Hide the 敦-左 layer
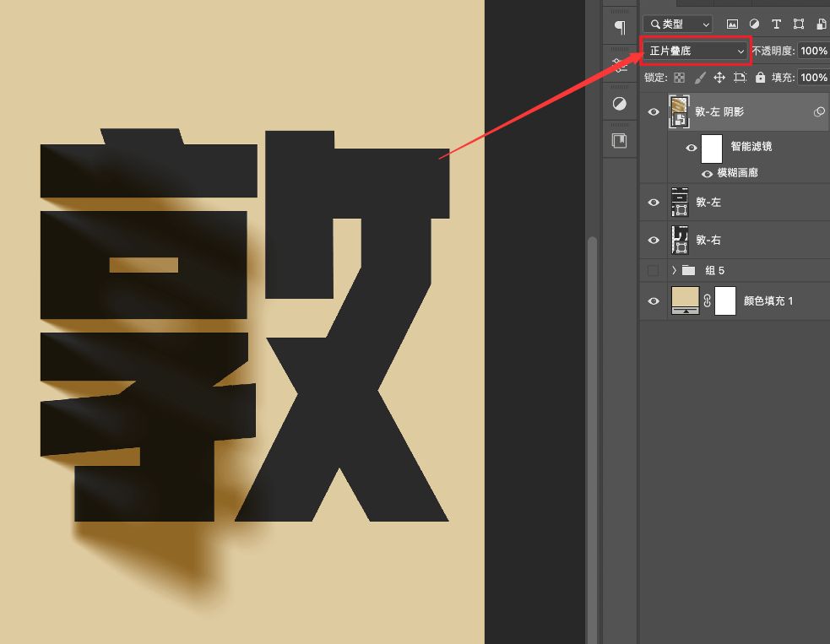 point(654,202)
